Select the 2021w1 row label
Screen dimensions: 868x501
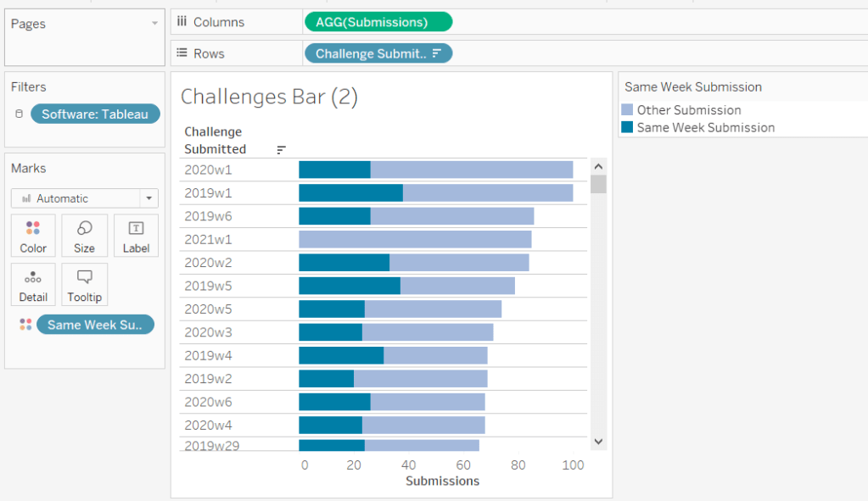(x=208, y=239)
